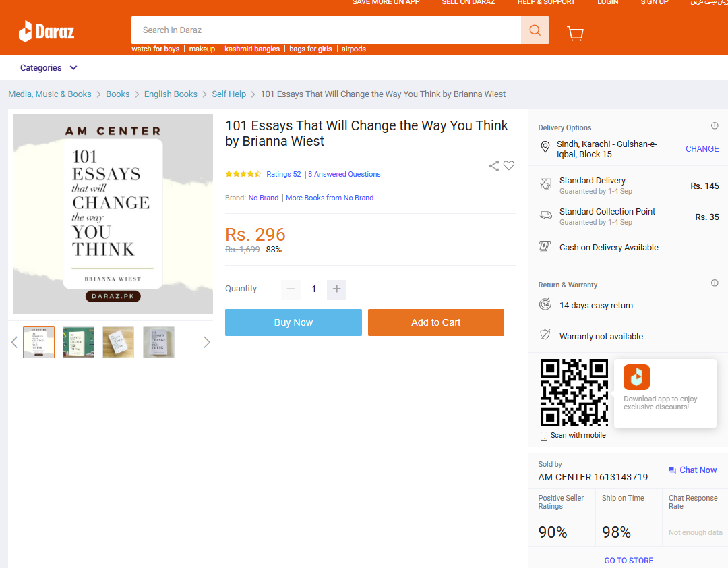
Task: Click the Return & Warranty info icon
Action: (715, 283)
